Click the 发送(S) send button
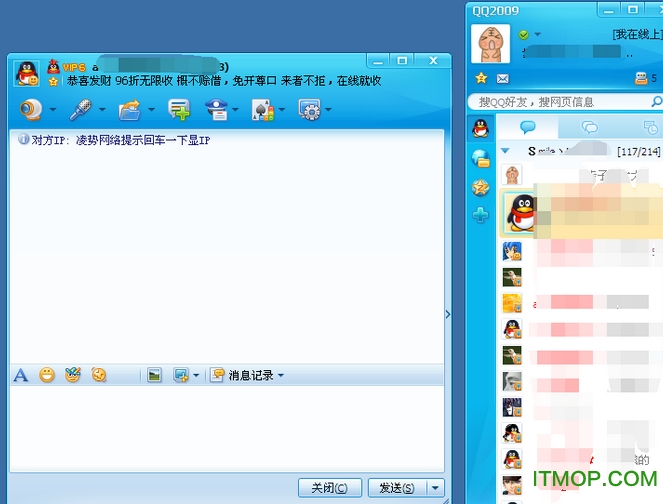This screenshot has height=504, width=663. tap(397, 488)
